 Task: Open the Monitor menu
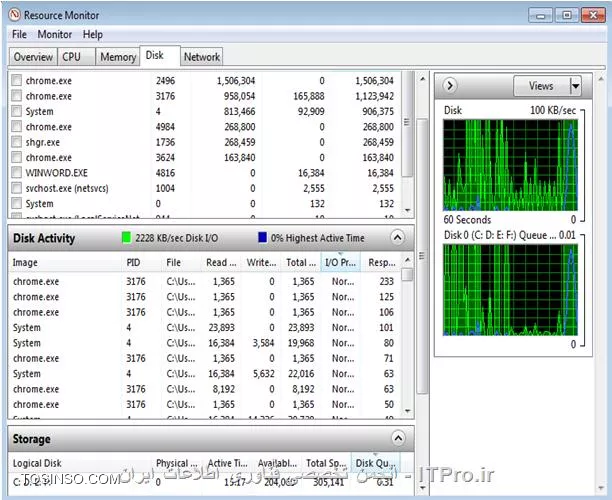[55, 34]
